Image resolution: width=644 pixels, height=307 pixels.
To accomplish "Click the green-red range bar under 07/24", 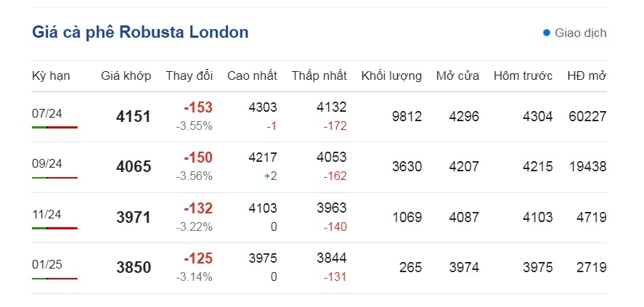I will tap(54, 128).
